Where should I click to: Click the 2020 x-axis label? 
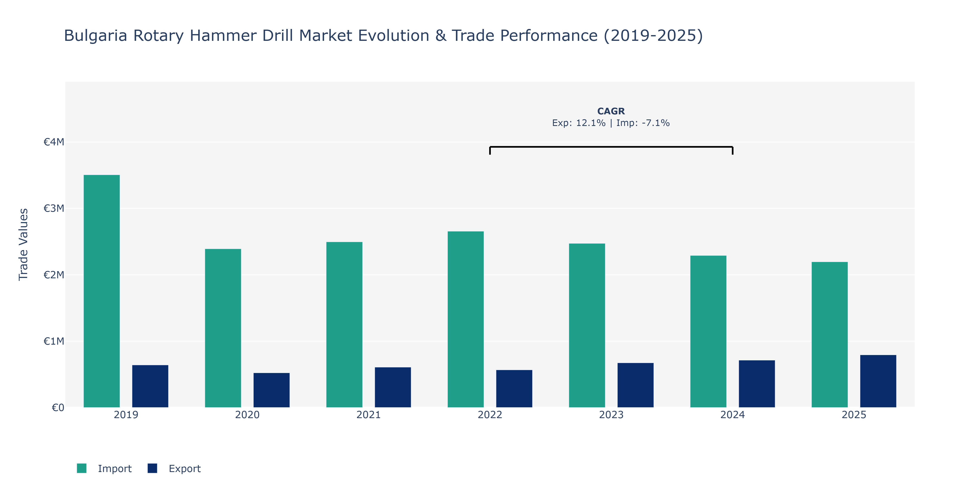point(247,415)
